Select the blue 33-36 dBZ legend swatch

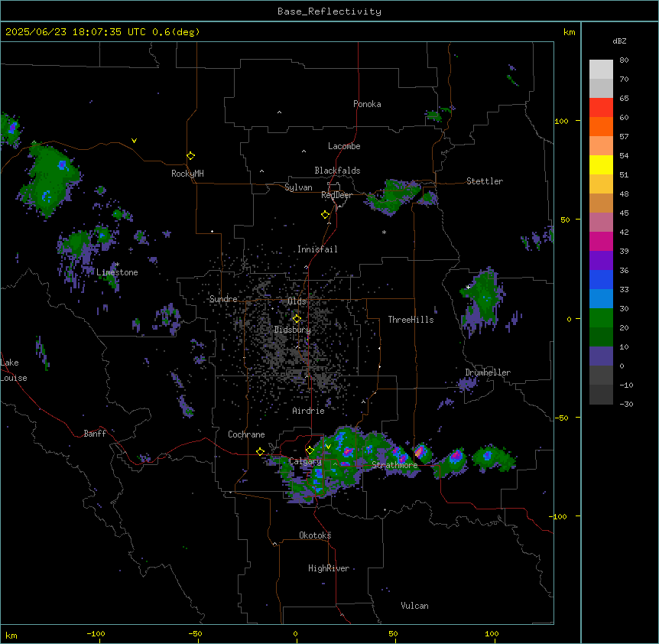pyautogui.click(x=601, y=279)
